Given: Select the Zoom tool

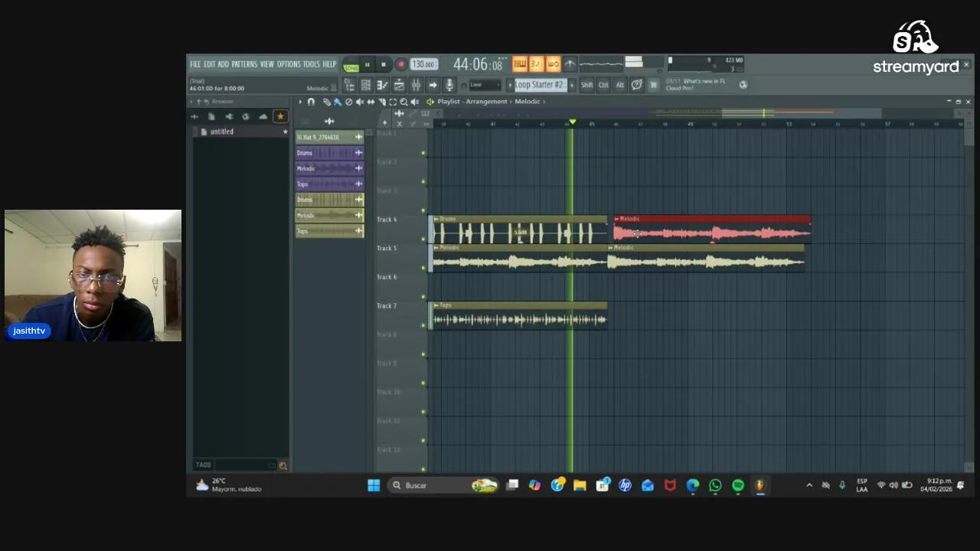Looking at the screenshot, I should click(403, 102).
